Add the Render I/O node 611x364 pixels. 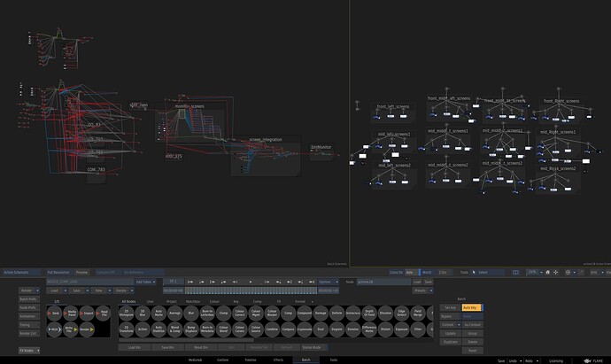pos(87,329)
